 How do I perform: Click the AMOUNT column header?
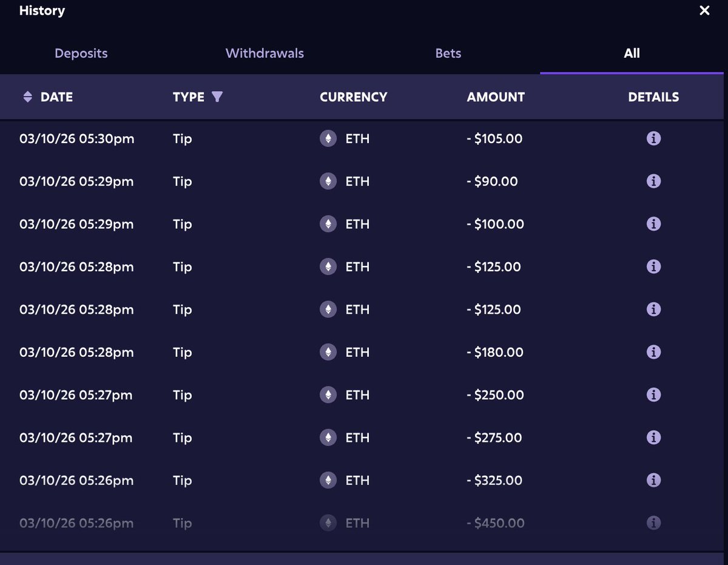tap(496, 97)
